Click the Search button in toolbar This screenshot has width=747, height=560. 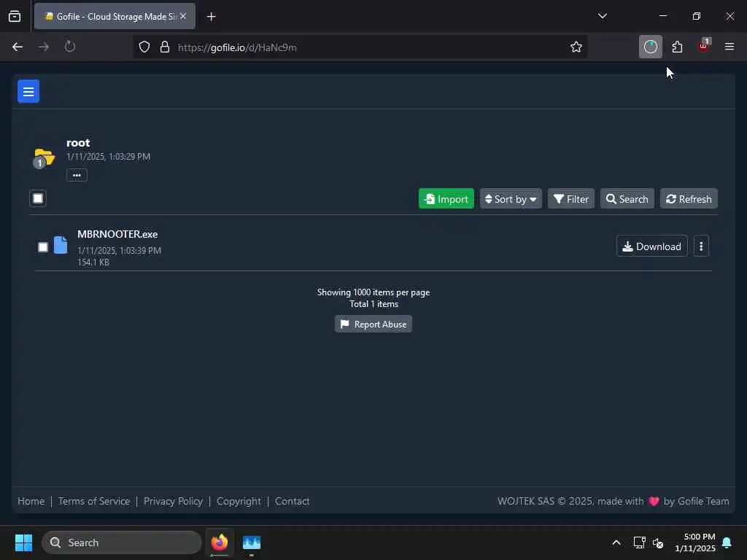(x=627, y=199)
